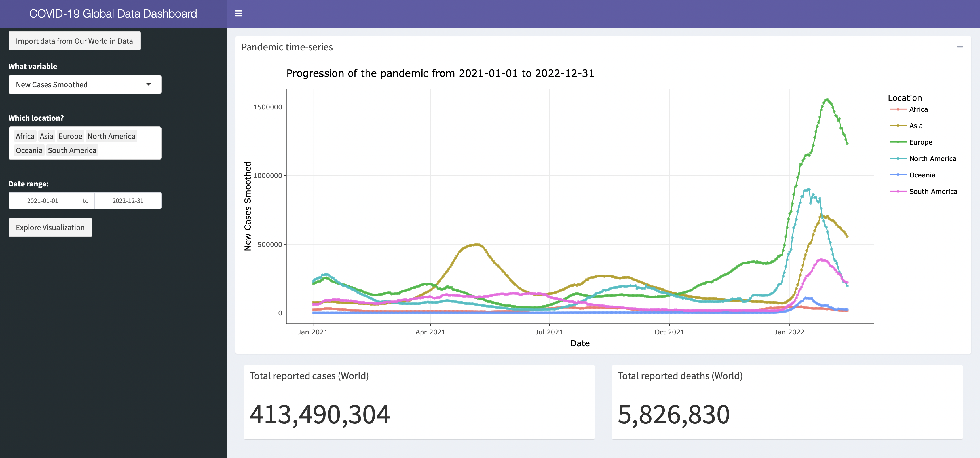Edit the start date 2021-01-01 field

(43, 201)
